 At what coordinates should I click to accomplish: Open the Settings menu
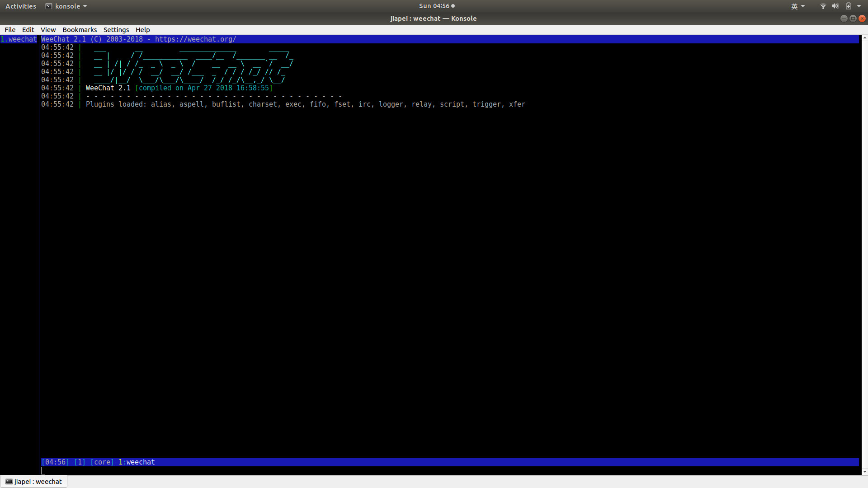pos(116,30)
